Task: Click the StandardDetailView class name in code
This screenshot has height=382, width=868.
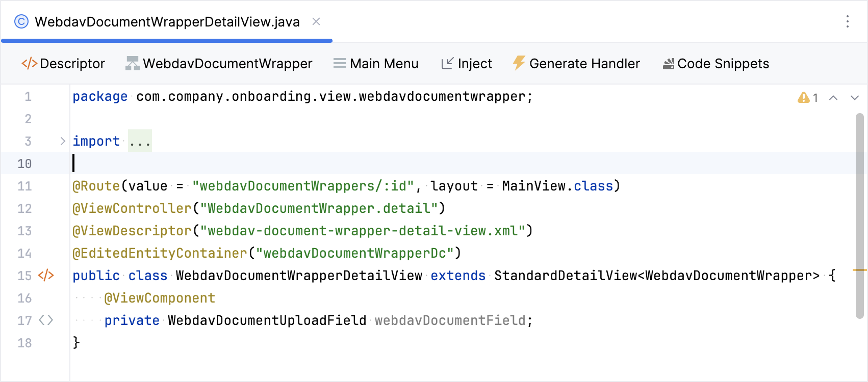Action: coord(565,276)
